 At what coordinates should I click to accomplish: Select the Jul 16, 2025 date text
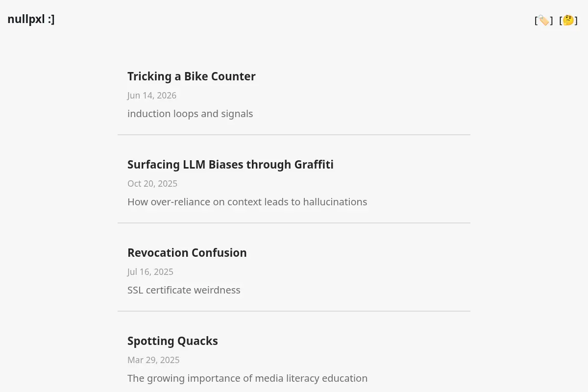click(x=150, y=272)
